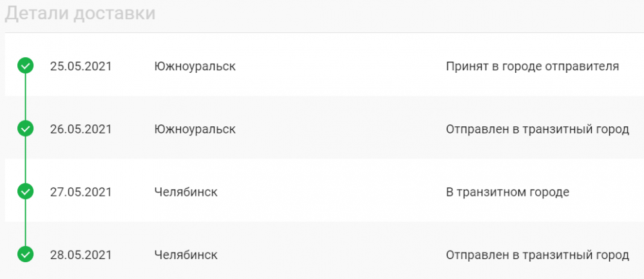Click the status "В транзитном городе"
This screenshot has width=644, height=279.
click(507, 192)
